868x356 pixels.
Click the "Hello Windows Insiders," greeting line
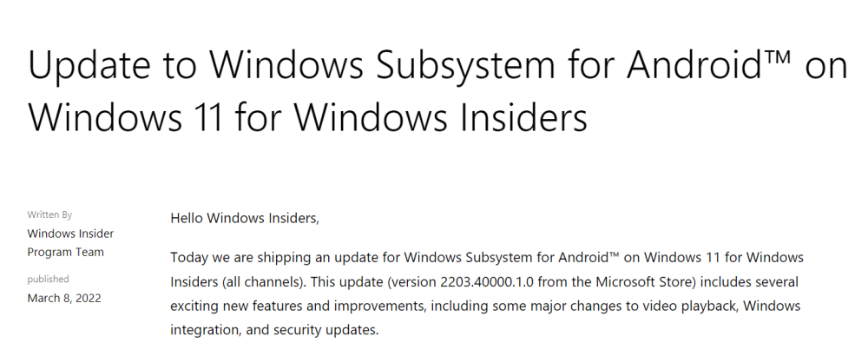[245, 217]
